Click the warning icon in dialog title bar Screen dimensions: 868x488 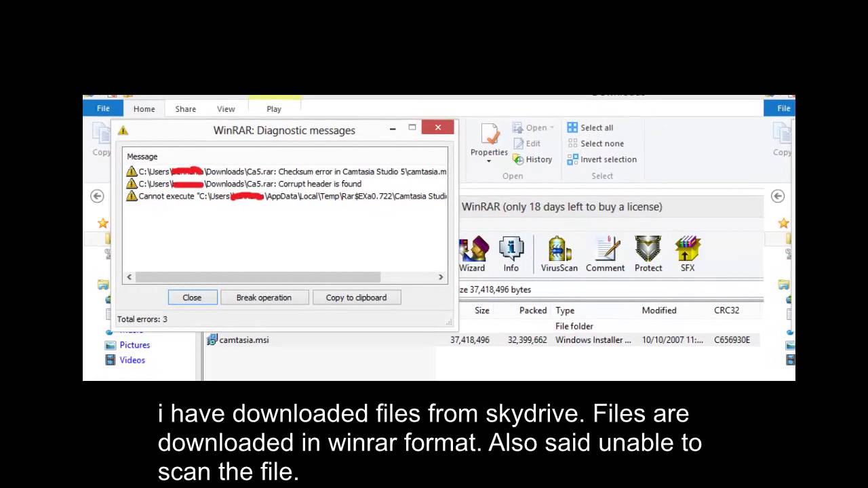pos(123,130)
